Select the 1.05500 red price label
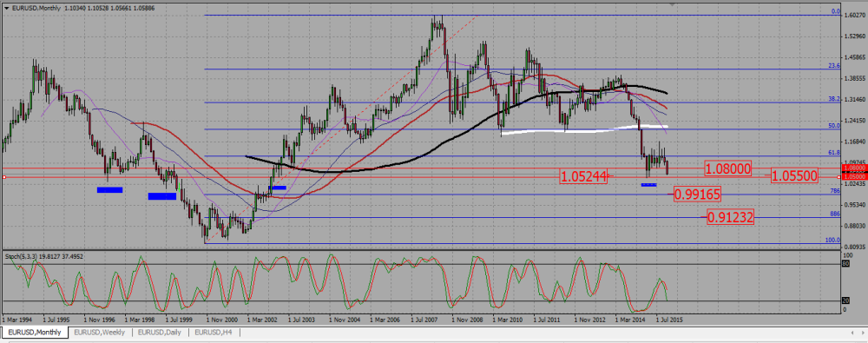The width and height of the screenshot is (868, 343). [794, 176]
